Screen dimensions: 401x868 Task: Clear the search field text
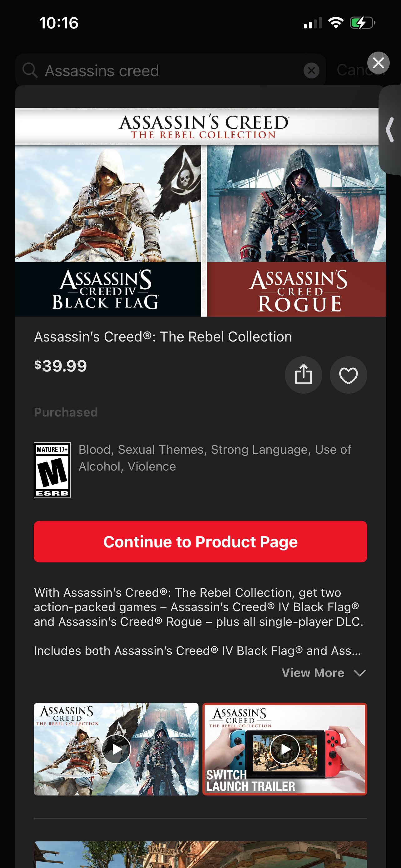click(x=311, y=70)
